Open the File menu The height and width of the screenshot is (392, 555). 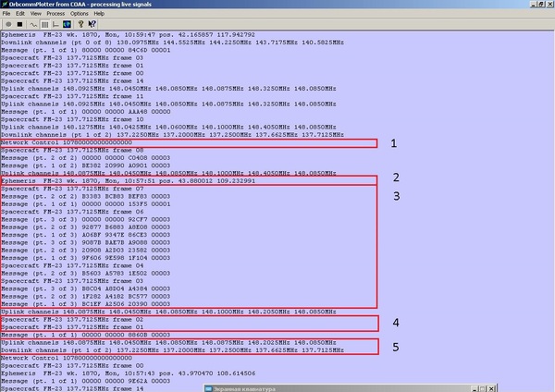click(7, 14)
